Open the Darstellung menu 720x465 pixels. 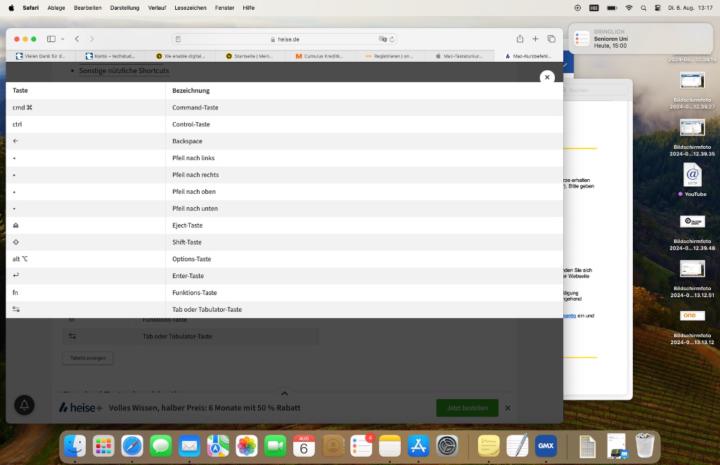124,8
